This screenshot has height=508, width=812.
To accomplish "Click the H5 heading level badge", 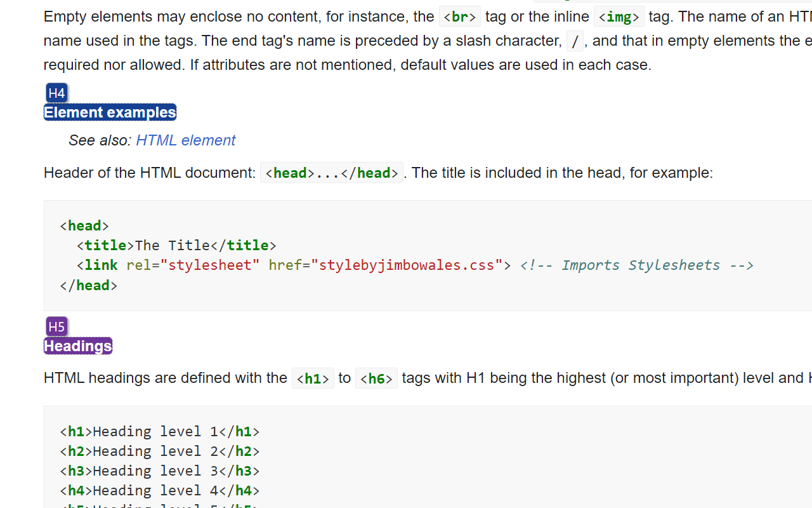I will pyautogui.click(x=56, y=326).
